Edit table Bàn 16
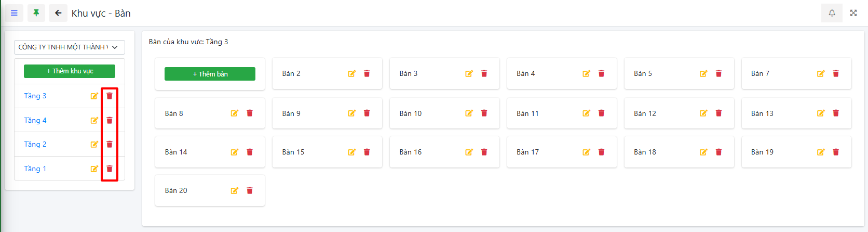 [x=469, y=152]
